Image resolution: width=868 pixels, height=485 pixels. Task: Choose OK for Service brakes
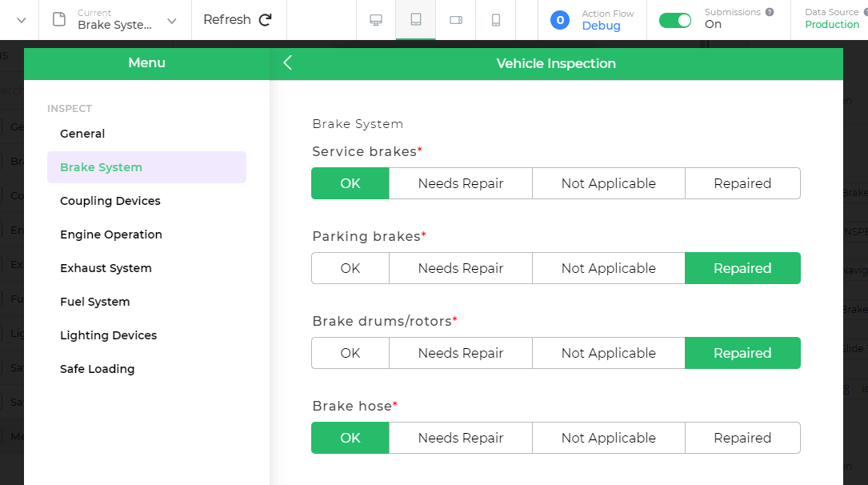tap(350, 183)
